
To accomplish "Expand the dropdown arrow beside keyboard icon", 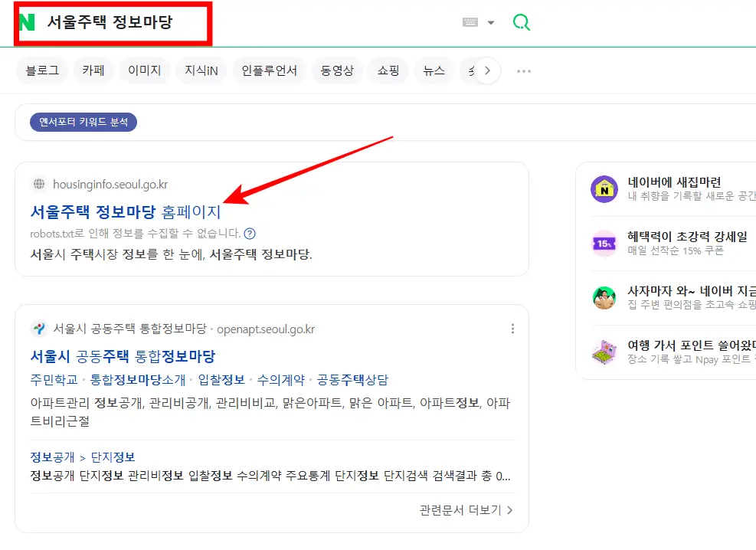I will [x=491, y=23].
